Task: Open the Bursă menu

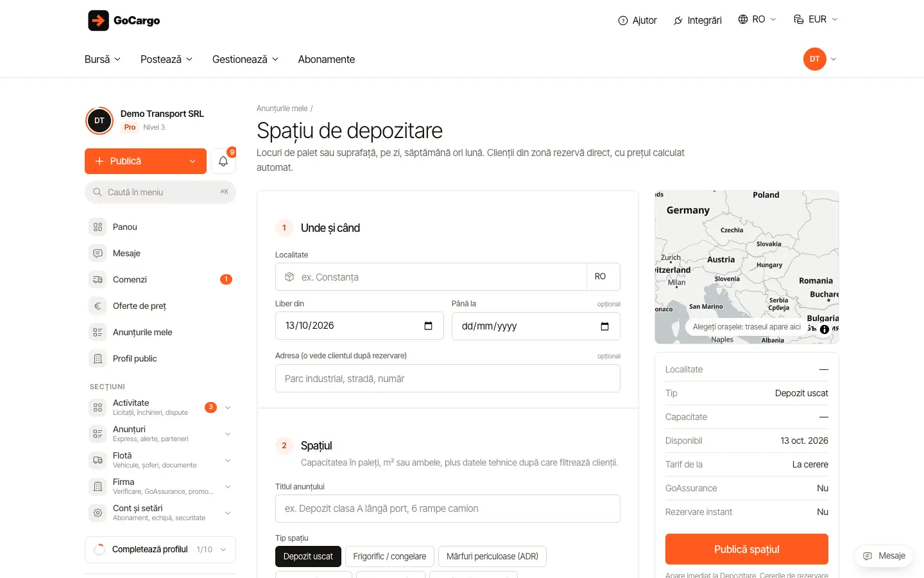Action: click(x=103, y=59)
